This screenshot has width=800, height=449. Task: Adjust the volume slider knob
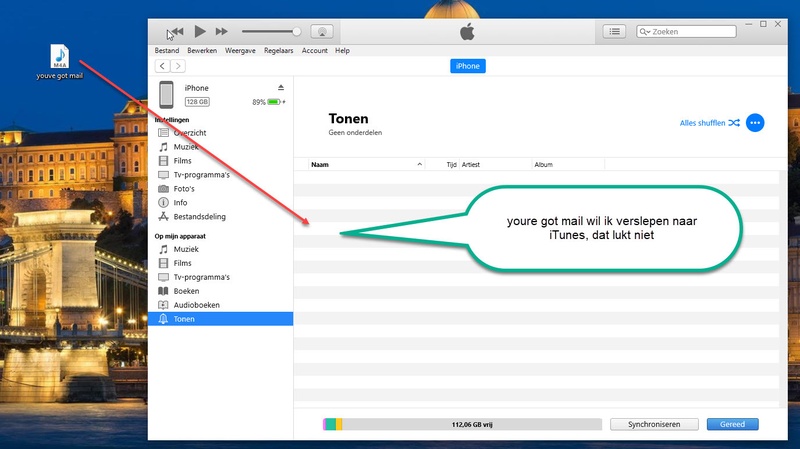tap(296, 32)
